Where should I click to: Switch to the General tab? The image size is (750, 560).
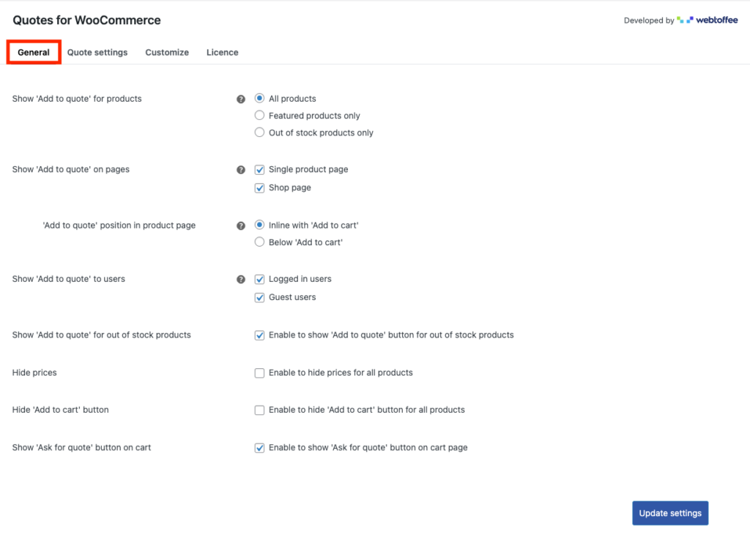[34, 52]
